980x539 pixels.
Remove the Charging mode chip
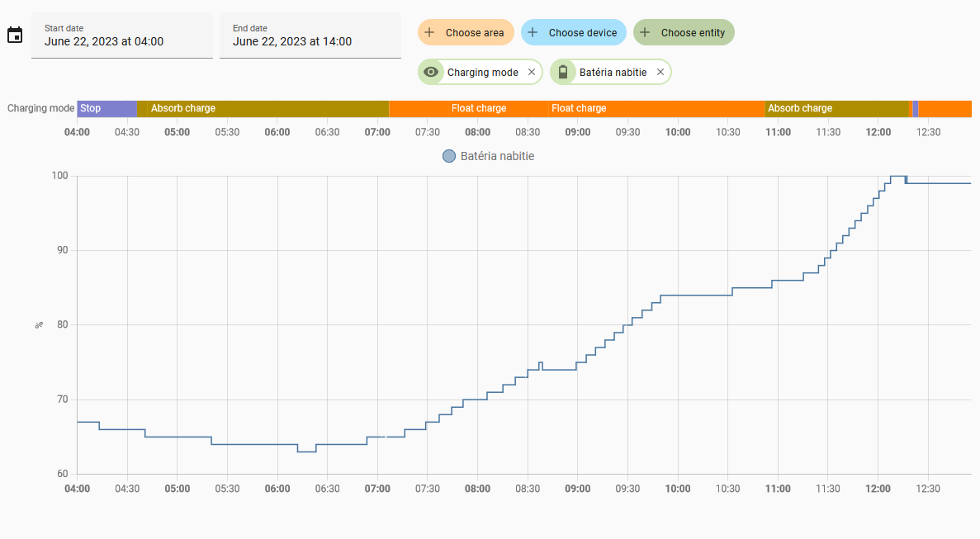532,72
